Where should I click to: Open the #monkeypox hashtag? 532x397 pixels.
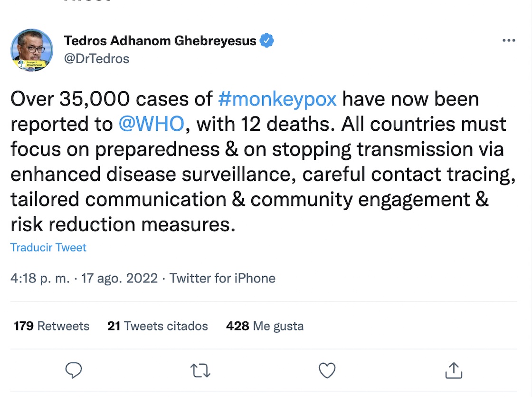(277, 99)
